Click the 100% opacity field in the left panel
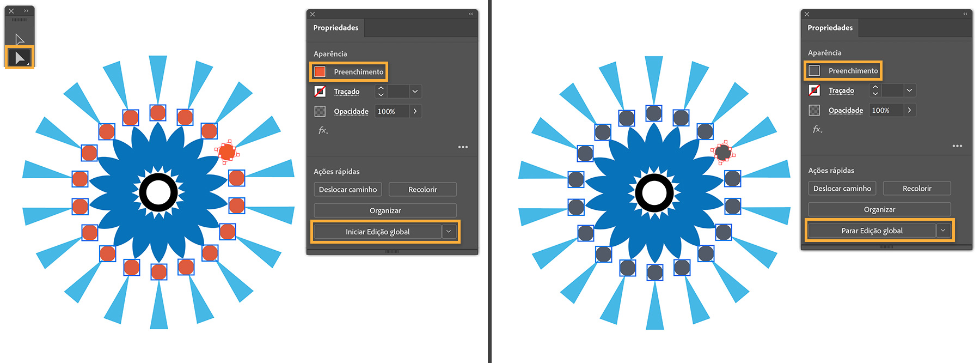 [x=392, y=111]
